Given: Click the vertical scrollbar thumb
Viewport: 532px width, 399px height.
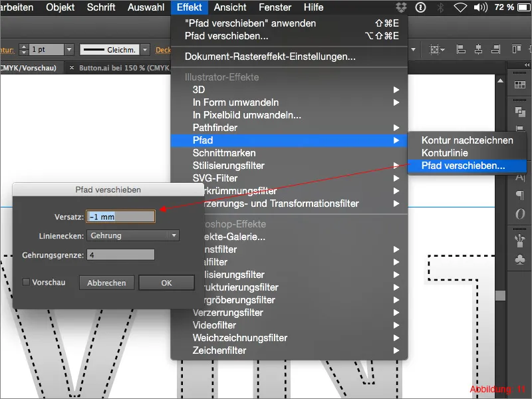Looking at the screenshot, I should pyautogui.click(x=500, y=295).
